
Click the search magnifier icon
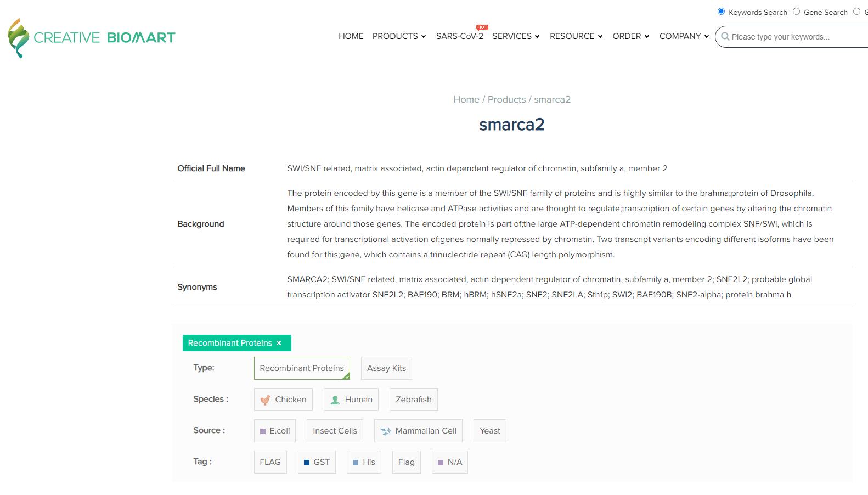pyautogui.click(x=725, y=37)
